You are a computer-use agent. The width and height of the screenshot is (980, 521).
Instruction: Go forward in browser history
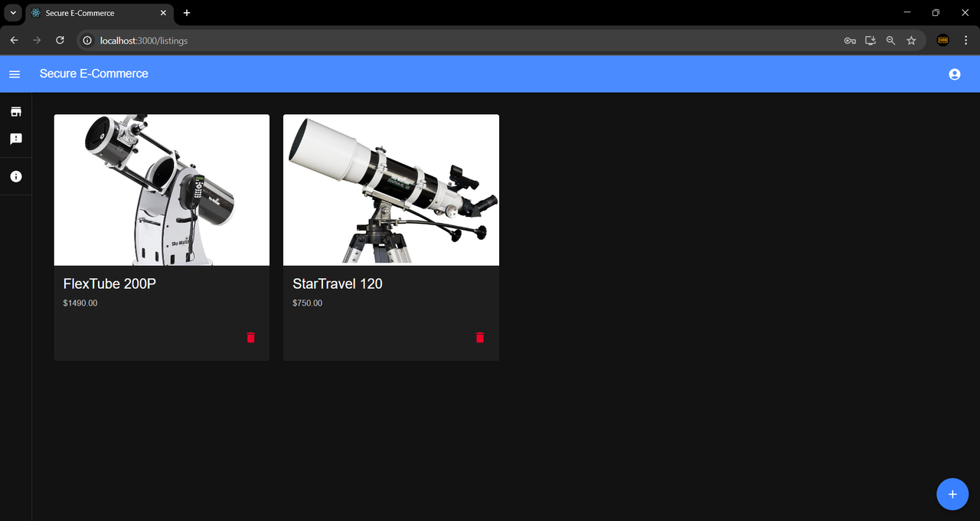37,41
